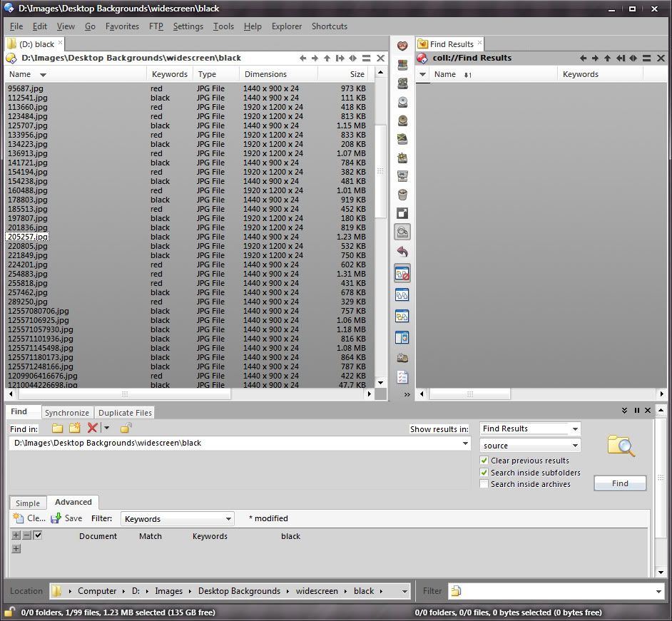
Task: Go up a folder in left file display
Action: coord(327,58)
